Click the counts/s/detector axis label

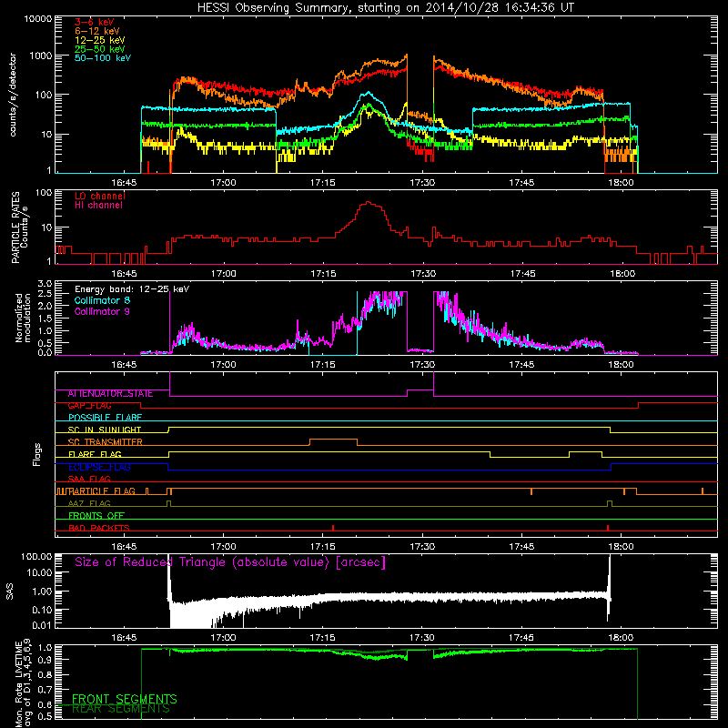[13, 95]
